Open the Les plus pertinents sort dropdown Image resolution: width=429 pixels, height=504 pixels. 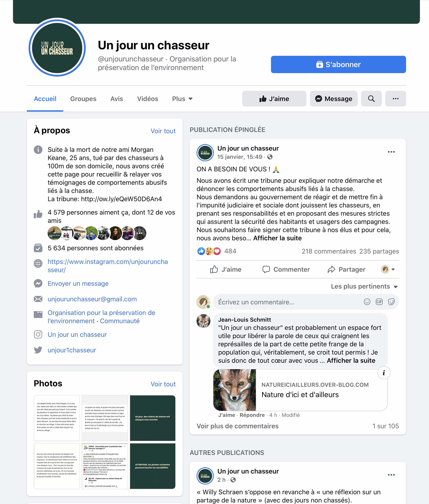tap(364, 286)
